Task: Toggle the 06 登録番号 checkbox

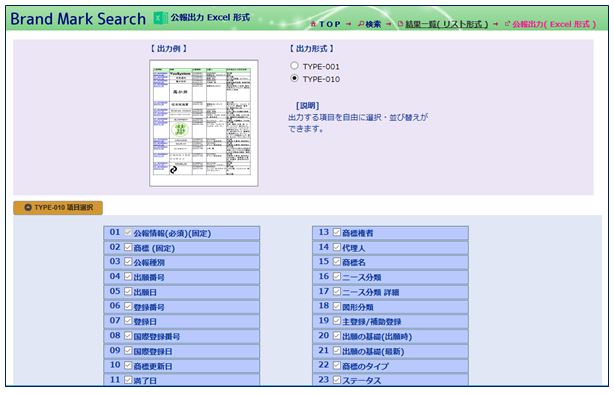Action: (128, 306)
